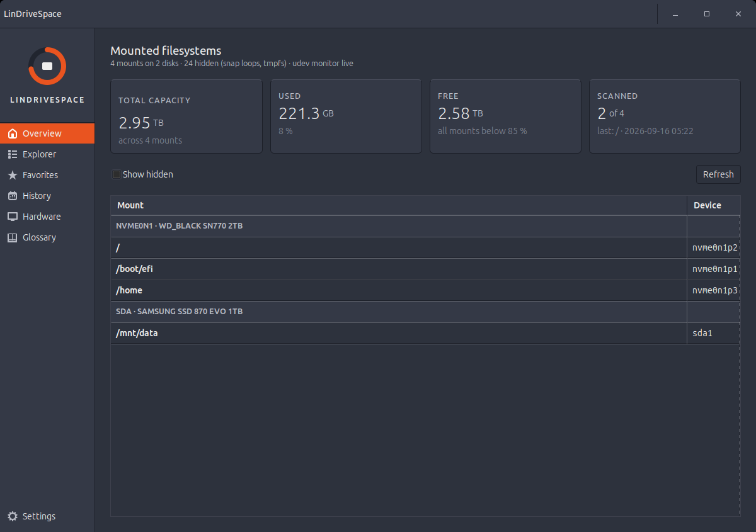Sort by the Device column header
The height and width of the screenshot is (532, 756).
(x=713, y=205)
